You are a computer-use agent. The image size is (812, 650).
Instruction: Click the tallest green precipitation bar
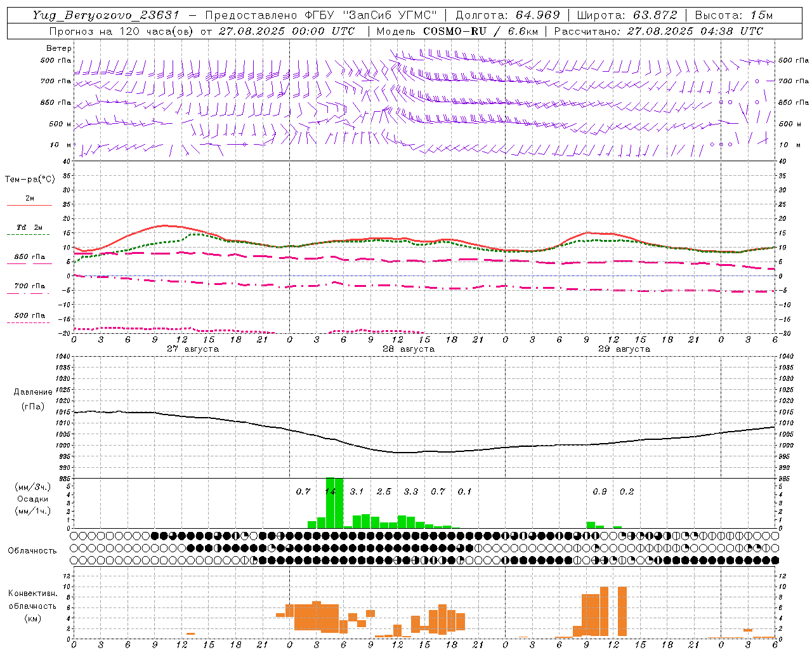[x=331, y=503]
